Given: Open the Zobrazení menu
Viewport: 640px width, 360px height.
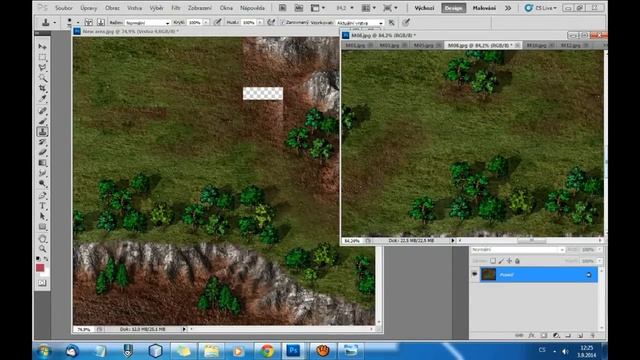Looking at the screenshot, I should 200,8.
